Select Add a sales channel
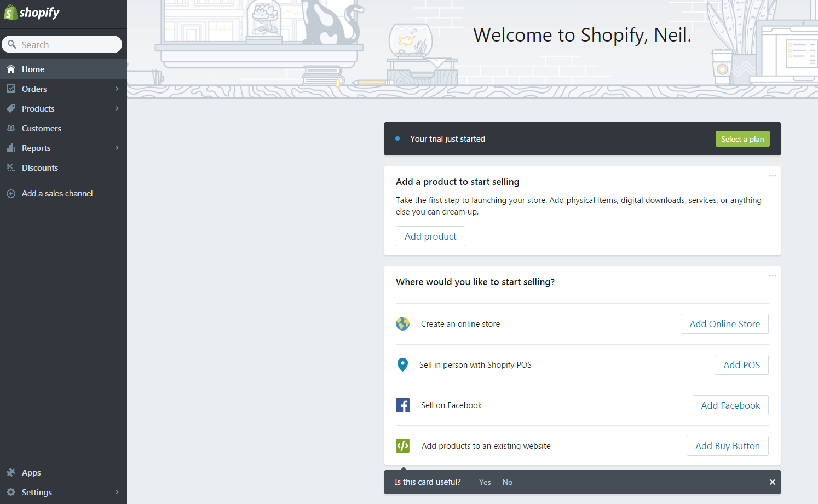Image resolution: width=818 pixels, height=504 pixels. click(64, 194)
